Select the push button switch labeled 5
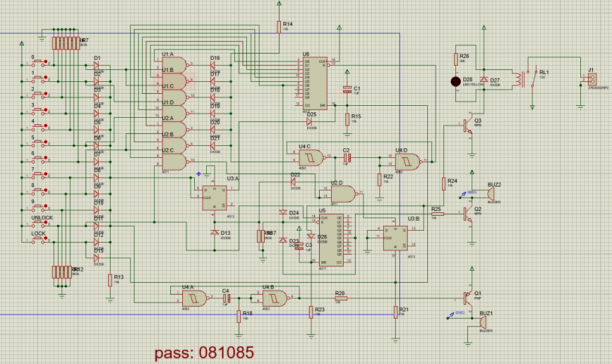Viewport: 612px width, 364px height. click(38, 143)
